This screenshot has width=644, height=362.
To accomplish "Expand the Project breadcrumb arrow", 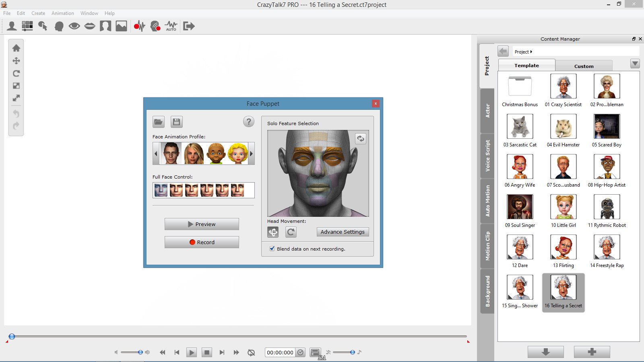I will 531,52.
